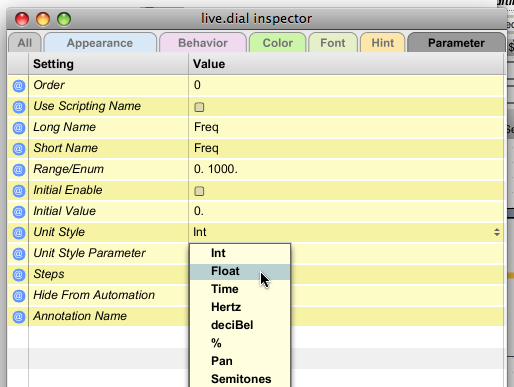Click the @ icon beside Unit Style
514x387 pixels.
pos(19,233)
